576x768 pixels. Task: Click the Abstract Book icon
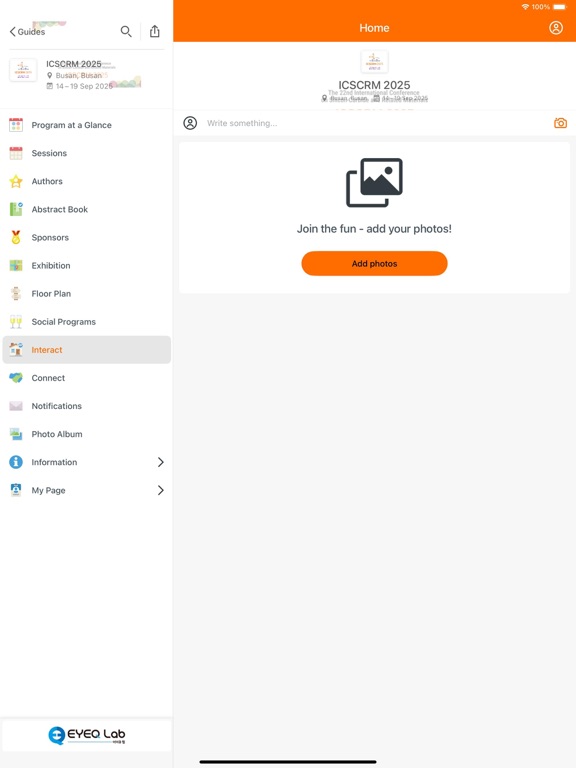pyautogui.click(x=16, y=209)
